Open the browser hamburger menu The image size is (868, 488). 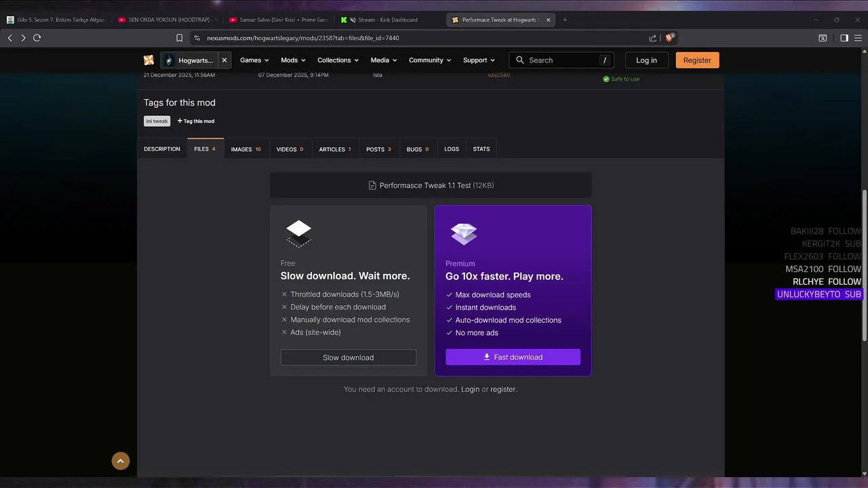click(859, 38)
